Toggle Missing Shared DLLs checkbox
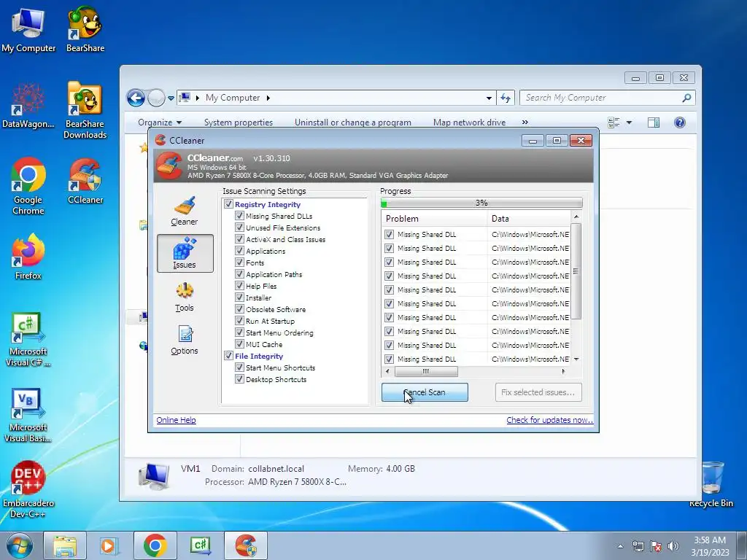The height and width of the screenshot is (560, 747). tap(239, 216)
